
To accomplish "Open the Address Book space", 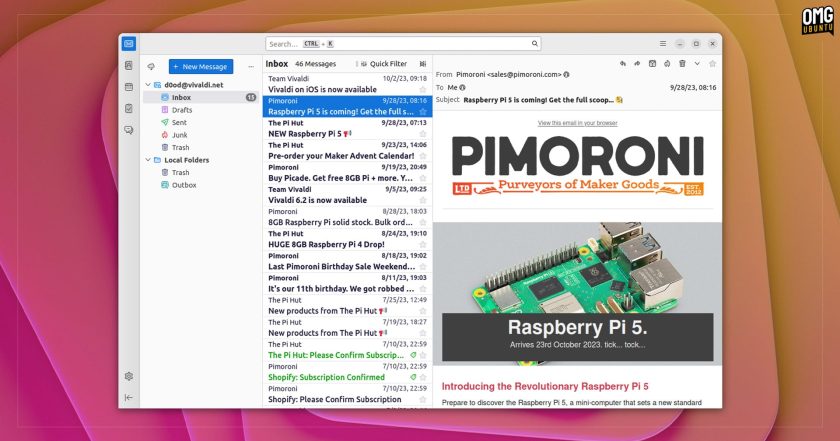I will [129, 65].
